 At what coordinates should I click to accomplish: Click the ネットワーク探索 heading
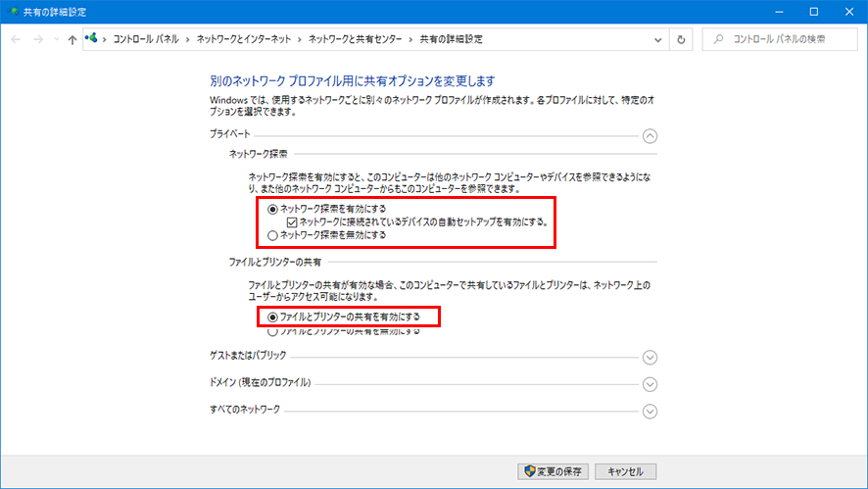[x=258, y=154]
